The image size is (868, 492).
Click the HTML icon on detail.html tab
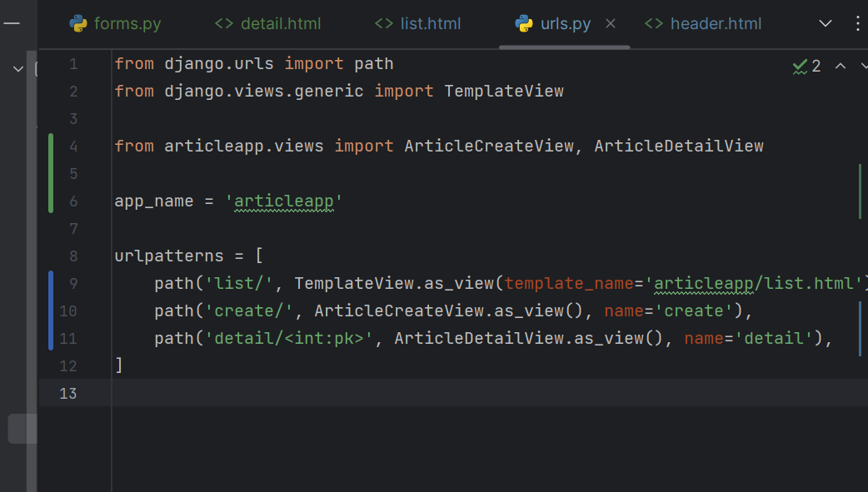click(223, 24)
